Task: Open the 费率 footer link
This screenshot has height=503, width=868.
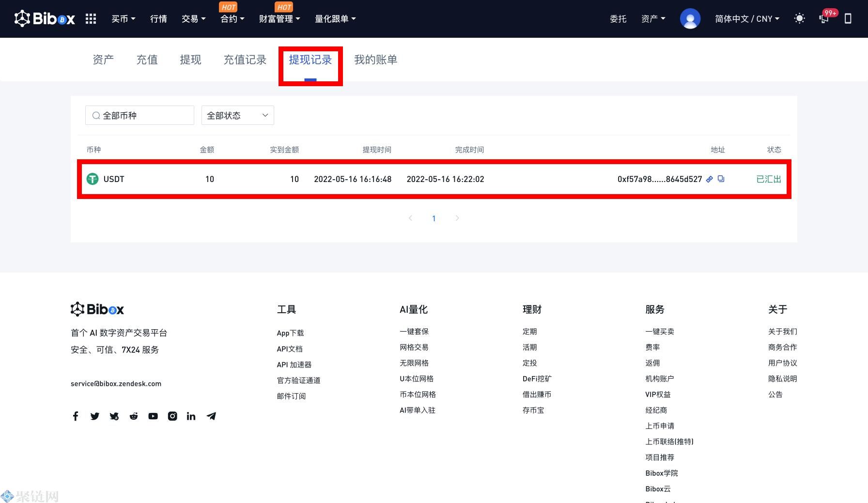Action: coord(652,347)
